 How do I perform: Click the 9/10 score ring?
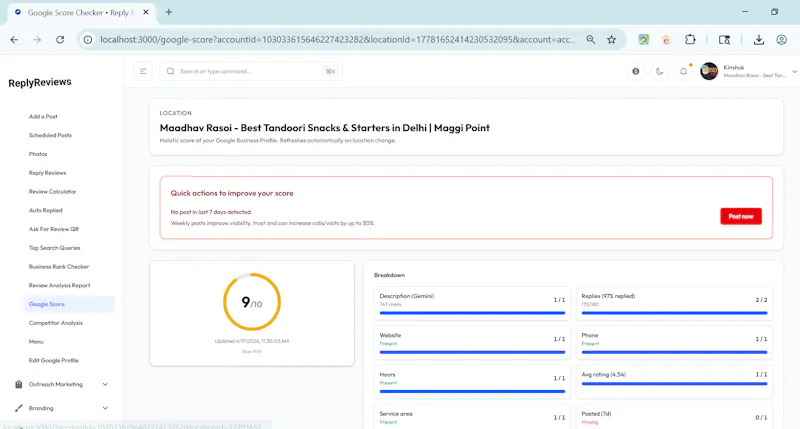252,302
